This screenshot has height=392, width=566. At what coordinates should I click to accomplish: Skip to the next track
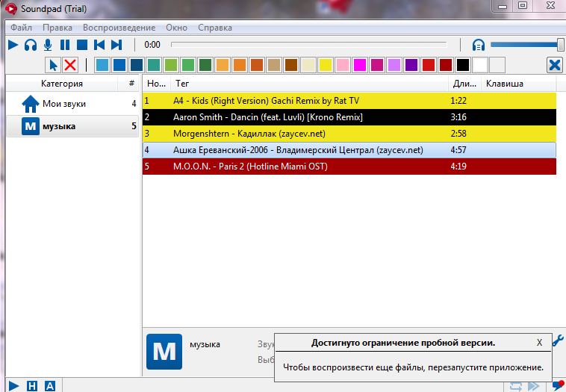(116, 45)
